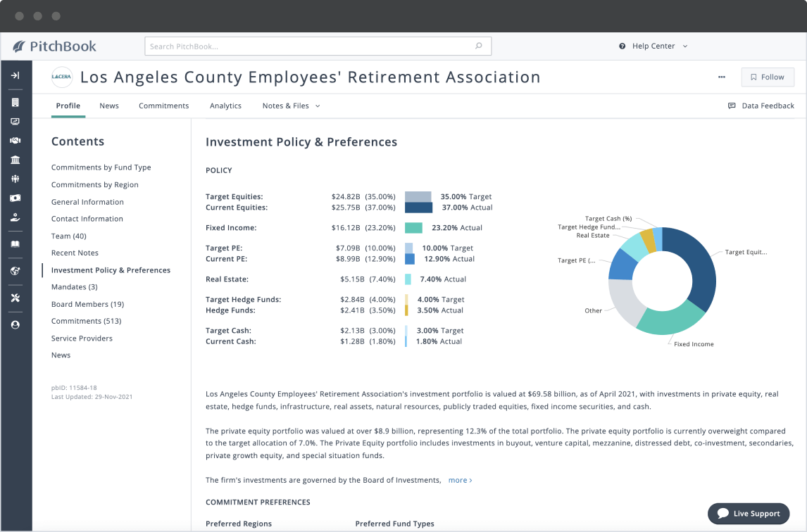Open the bank (investors) sidebar icon

click(15, 160)
